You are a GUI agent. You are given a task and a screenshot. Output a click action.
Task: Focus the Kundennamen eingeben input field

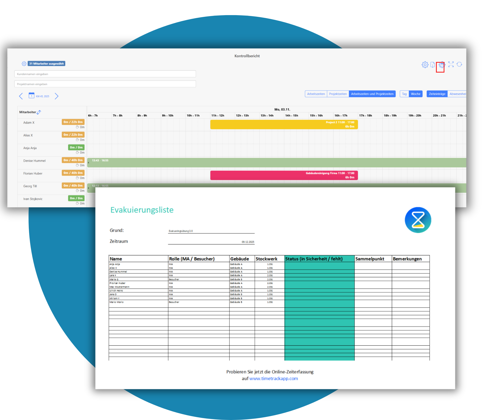coord(105,74)
